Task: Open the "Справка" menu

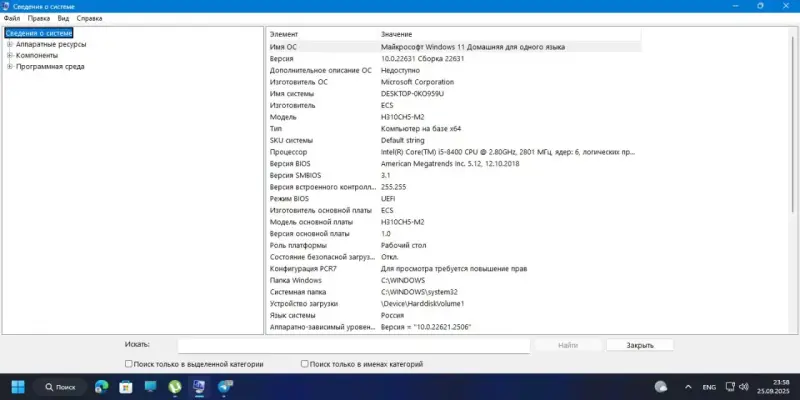Action: [x=89, y=18]
